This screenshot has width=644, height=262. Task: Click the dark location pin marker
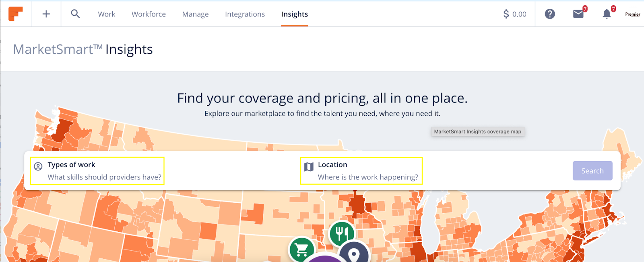[x=353, y=254]
